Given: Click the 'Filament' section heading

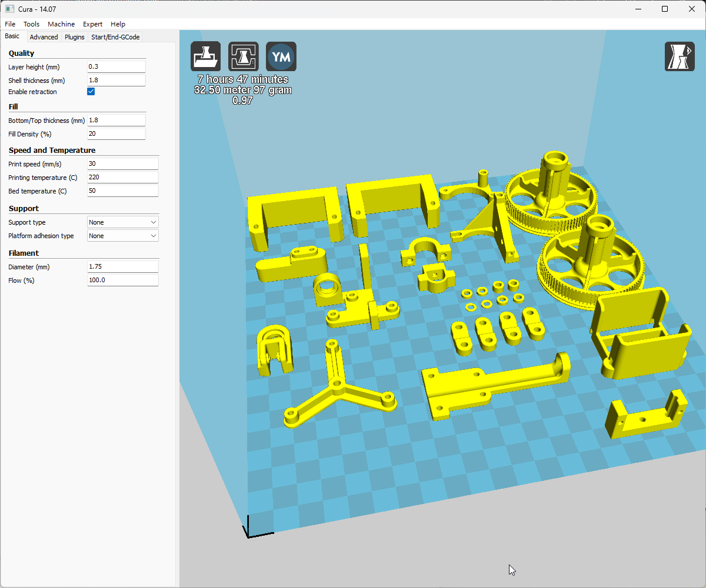Looking at the screenshot, I should (x=24, y=253).
